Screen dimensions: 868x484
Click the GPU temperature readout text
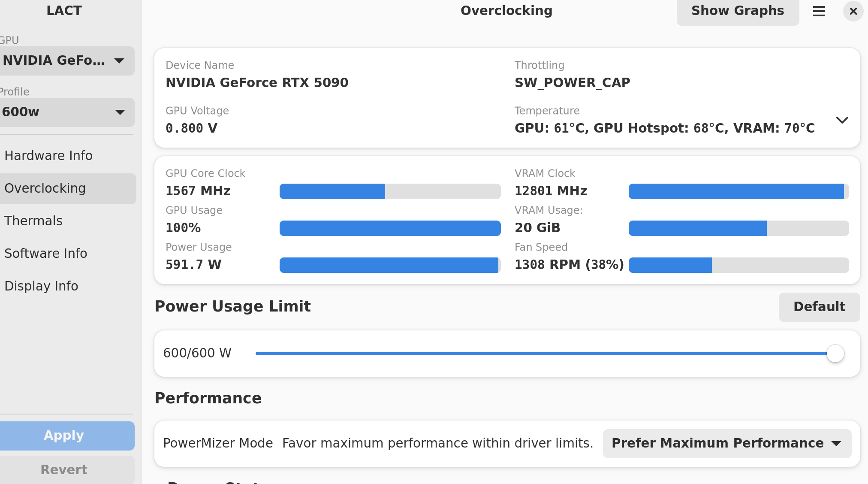[665, 128]
